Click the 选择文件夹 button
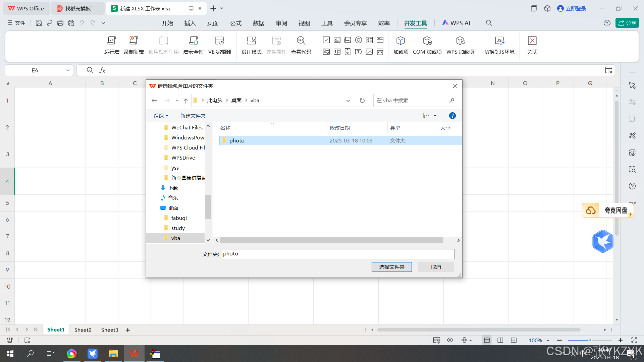 click(392, 267)
